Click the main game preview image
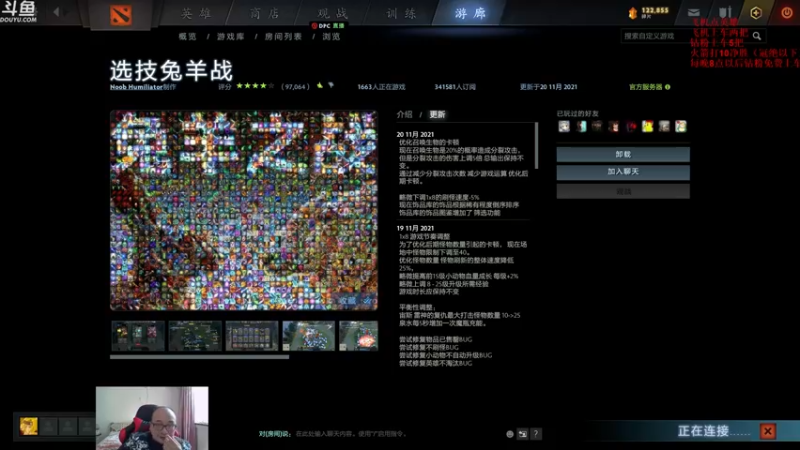Screen dimensions: 800x450 pyautogui.click(x=244, y=210)
